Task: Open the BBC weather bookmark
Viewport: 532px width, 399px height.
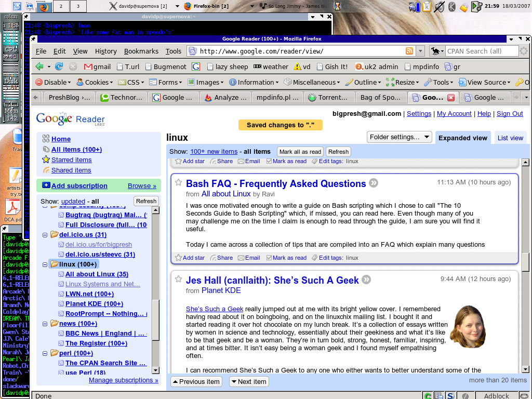Action: [271, 66]
